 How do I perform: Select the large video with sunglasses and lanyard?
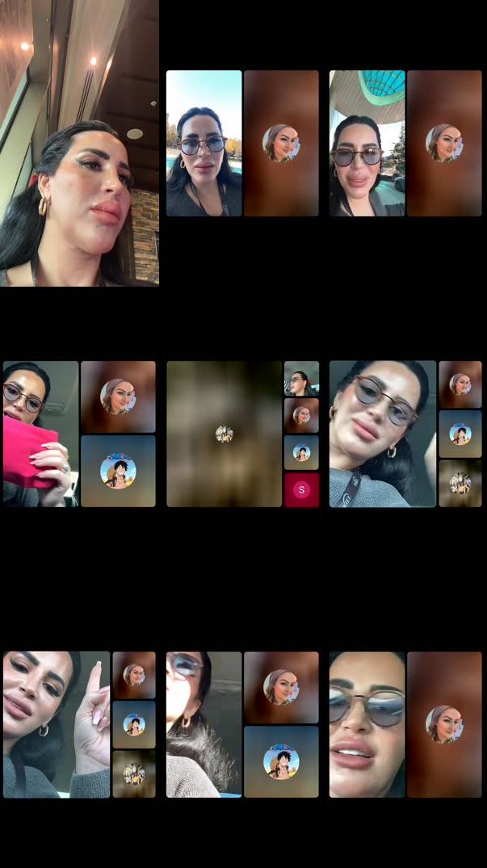(383, 434)
